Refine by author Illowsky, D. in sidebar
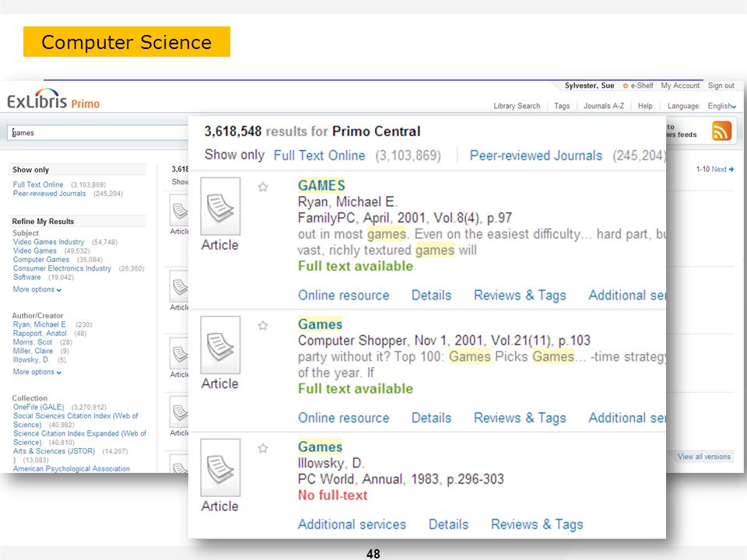The image size is (747, 560). coord(31,360)
